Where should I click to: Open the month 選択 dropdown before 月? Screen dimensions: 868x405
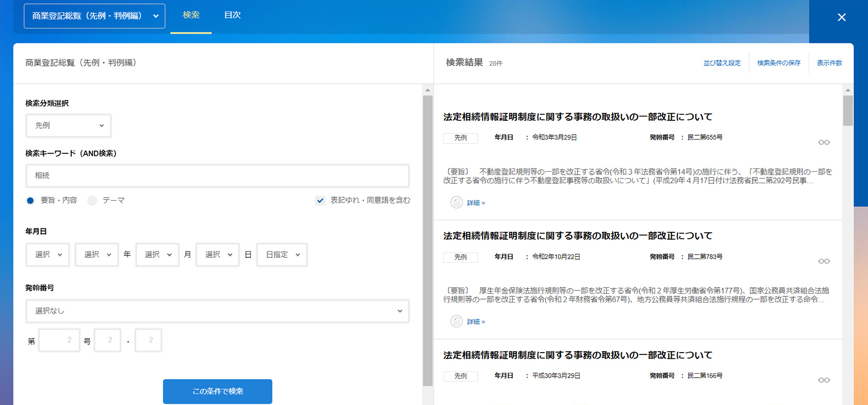point(157,254)
